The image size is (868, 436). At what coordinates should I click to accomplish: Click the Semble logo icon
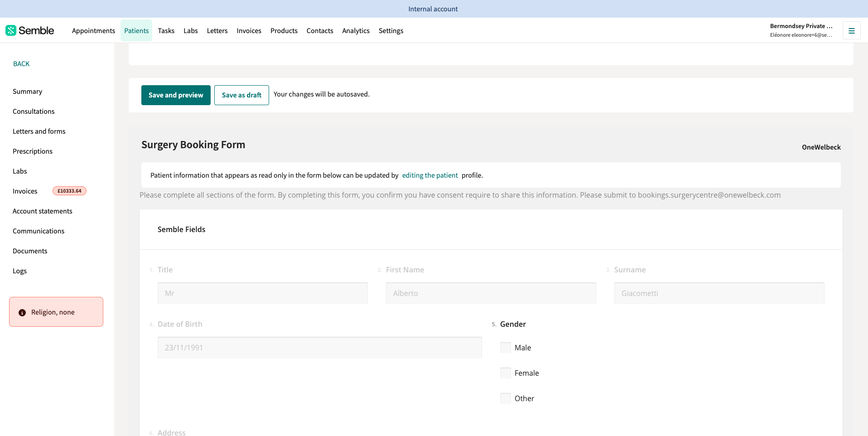tap(11, 30)
